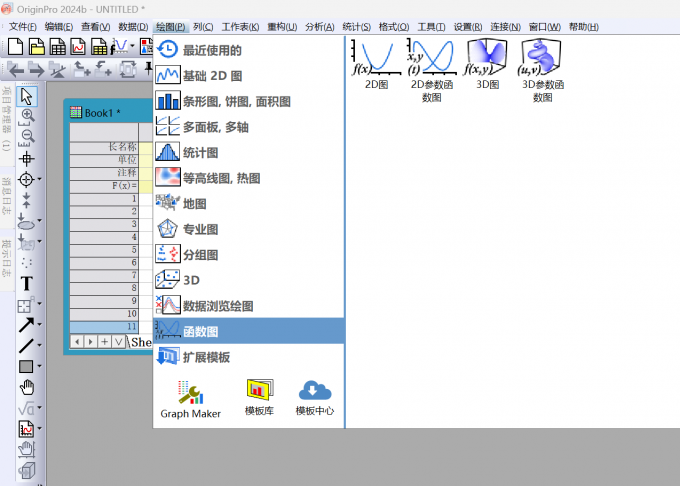
Task: Select the F(x)= label row header
Action: tap(104, 186)
